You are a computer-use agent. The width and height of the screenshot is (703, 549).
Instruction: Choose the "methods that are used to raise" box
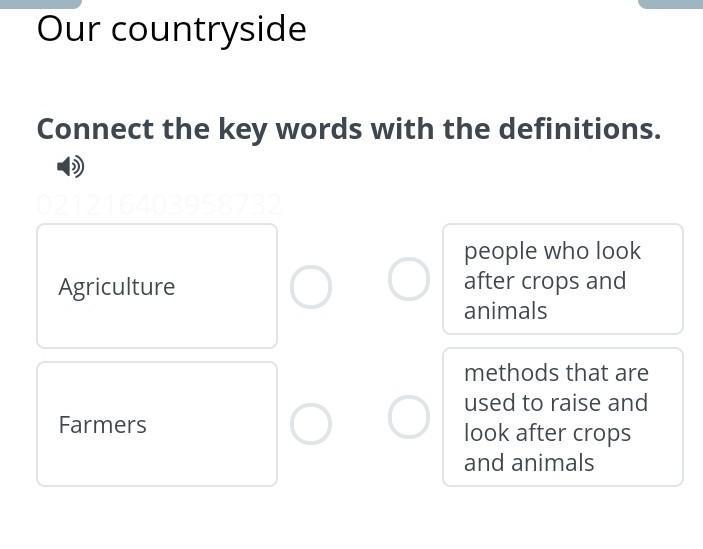pos(563,417)
